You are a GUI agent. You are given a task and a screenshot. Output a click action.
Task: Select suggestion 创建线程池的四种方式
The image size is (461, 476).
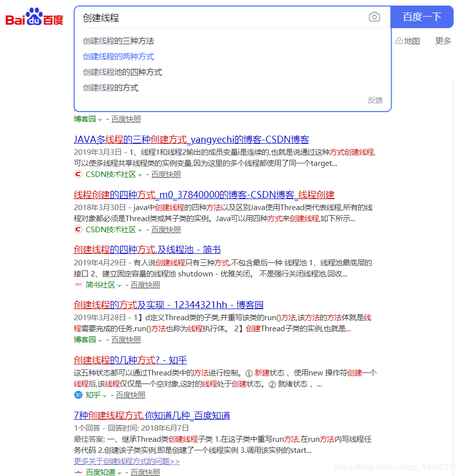pos(122,72)
